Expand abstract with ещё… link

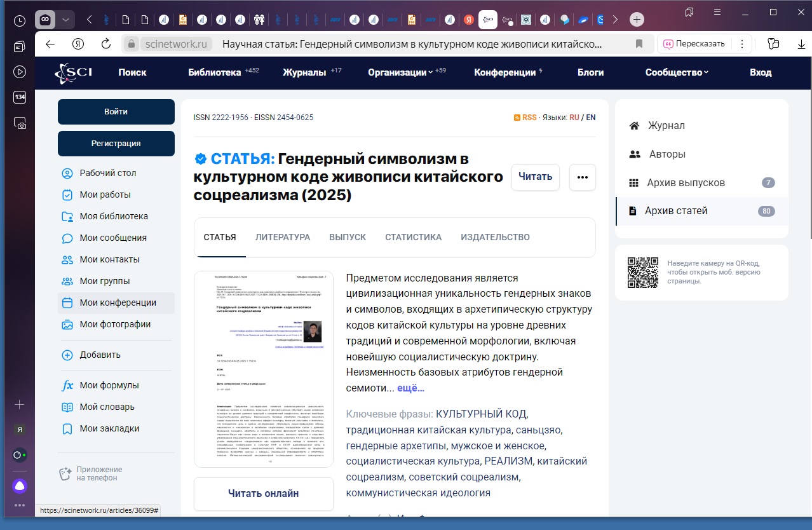click(x=410, y=388)
